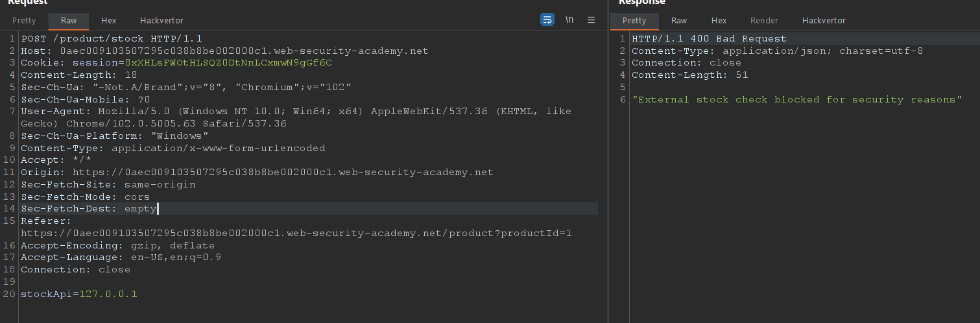Image resolution: width=980 pixels, height=323 pixels.
Task: Click the stockApi value 127.0.0.1
Action: pyautogui.click(x=108, y=294)
